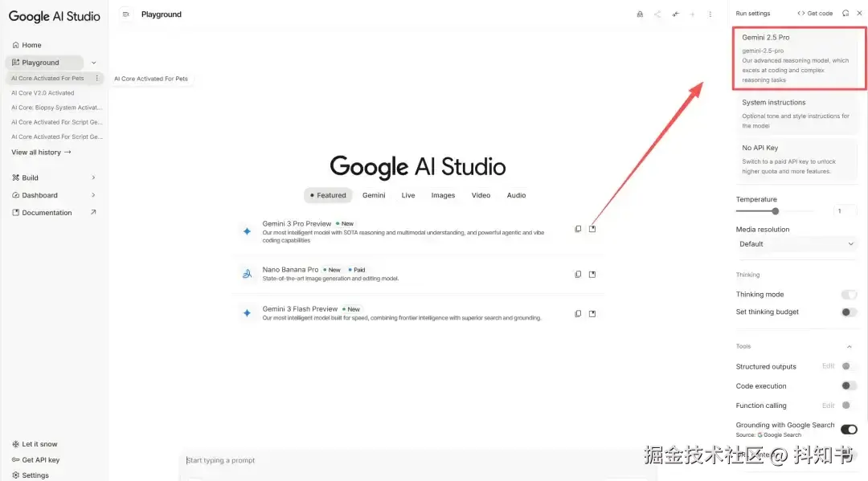868x481 pixels.
Task: Select the Featured tab
Action: [x=328, y=195]
